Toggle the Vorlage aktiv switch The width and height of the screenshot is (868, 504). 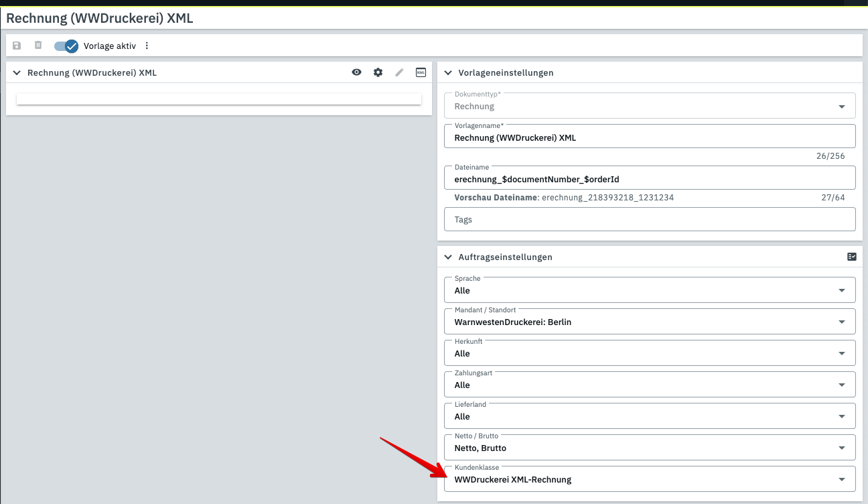(x=66, y=46)
